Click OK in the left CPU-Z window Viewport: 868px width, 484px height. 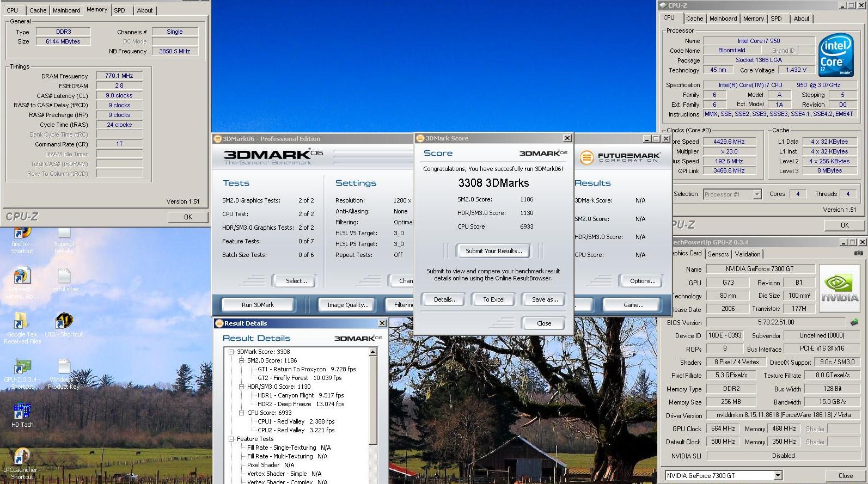188,217
